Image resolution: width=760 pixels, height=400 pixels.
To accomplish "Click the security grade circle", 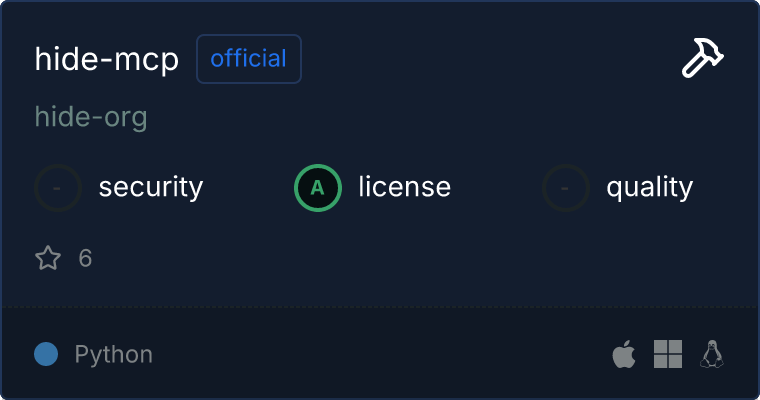I will tap(59, 187).
